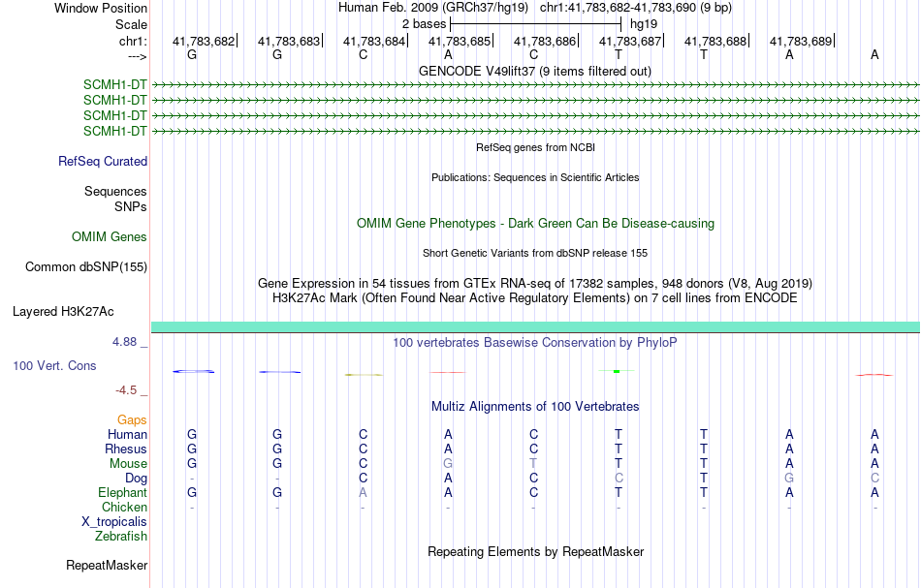Click position marker 41,783,689

[x=801, y=41]
